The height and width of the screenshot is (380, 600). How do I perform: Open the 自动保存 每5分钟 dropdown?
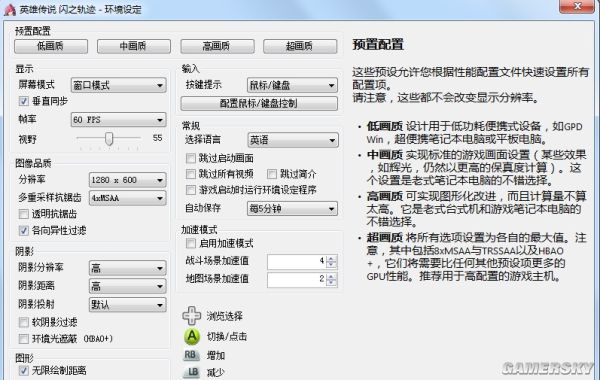coord(293,209)
